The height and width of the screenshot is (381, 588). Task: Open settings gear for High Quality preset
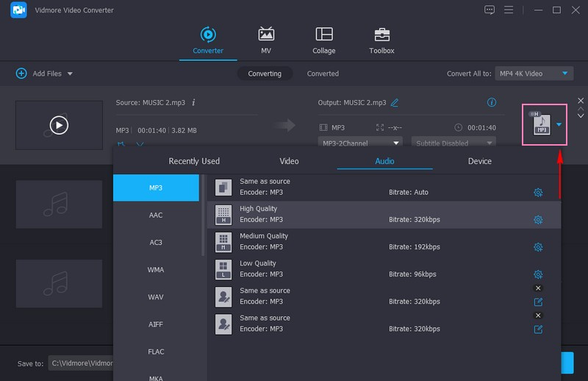click(x=538, y=220)
